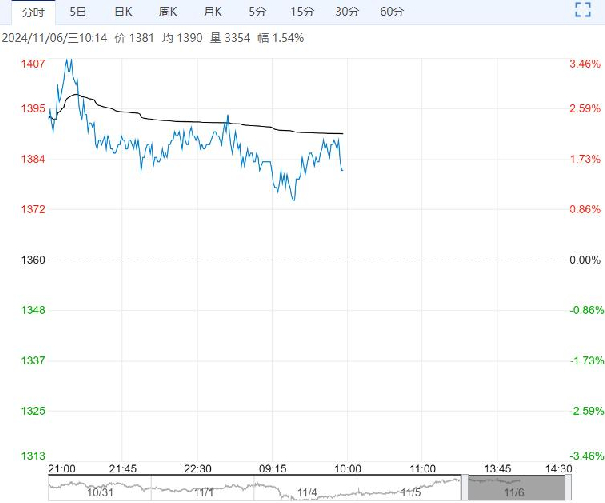Open the 日K daily candlestick tab
Screen dimensions: 605x503
tap(122, 12)
